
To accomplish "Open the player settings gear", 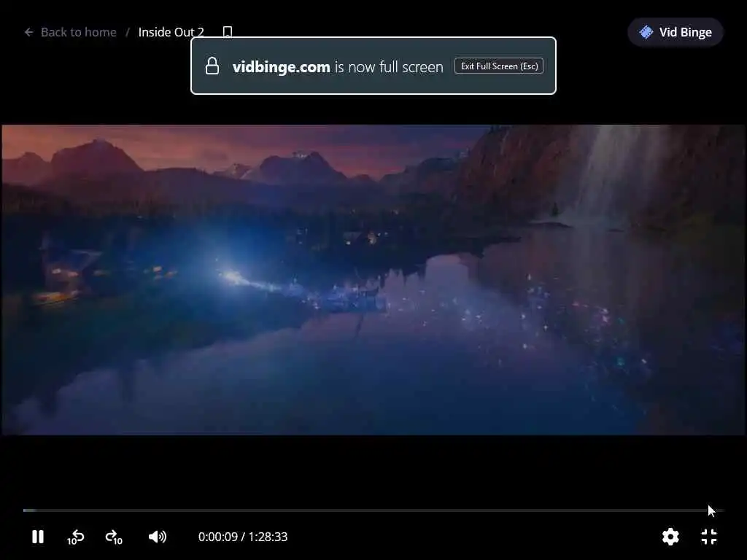I will pos(670,537).
